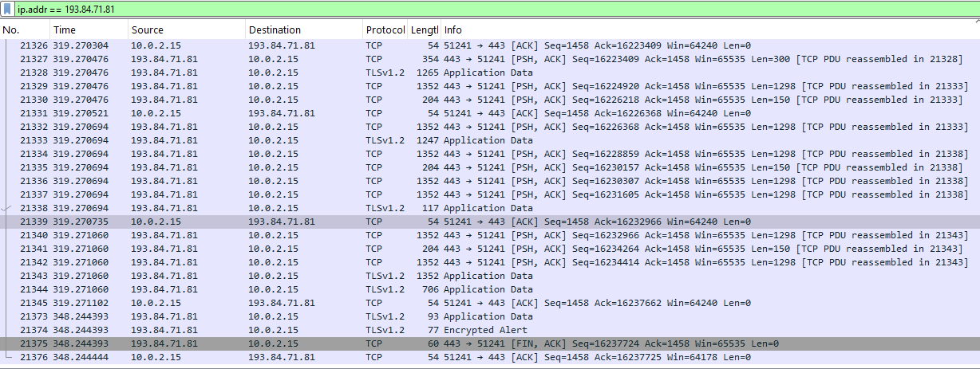Select TLSv1.2 packet 21344 length 706

pos(490,289)
